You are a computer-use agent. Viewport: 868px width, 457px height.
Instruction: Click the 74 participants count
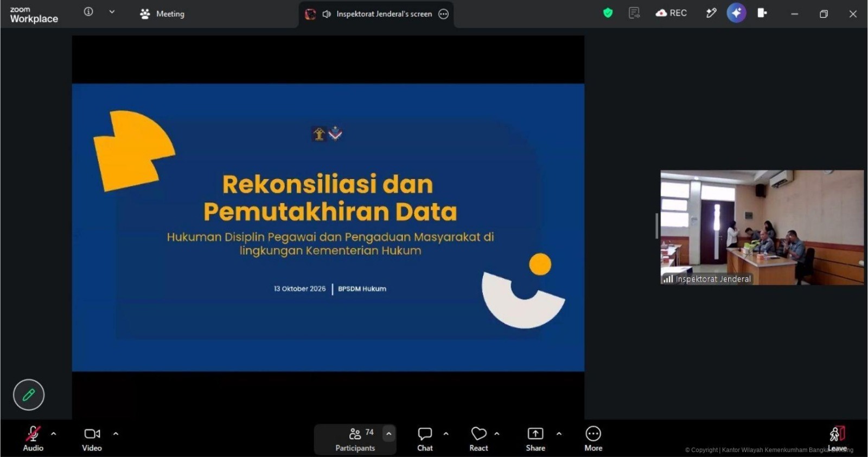[x=369, y=432]
